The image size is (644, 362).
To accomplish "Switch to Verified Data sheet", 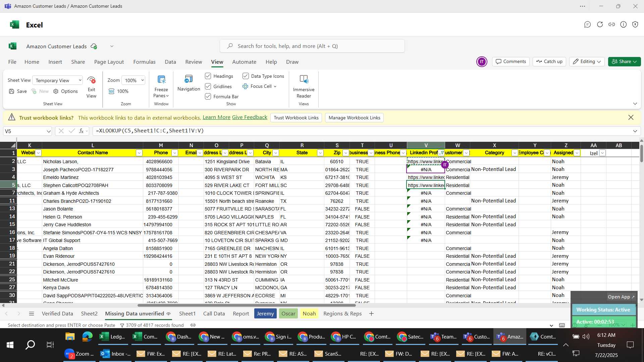I will point(57,314).
